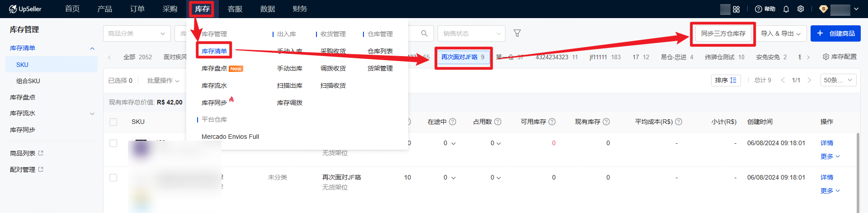The height and width of the screenshot is (213, 868).
Task: Check the first product row checkbox
Action: [113, 143]
